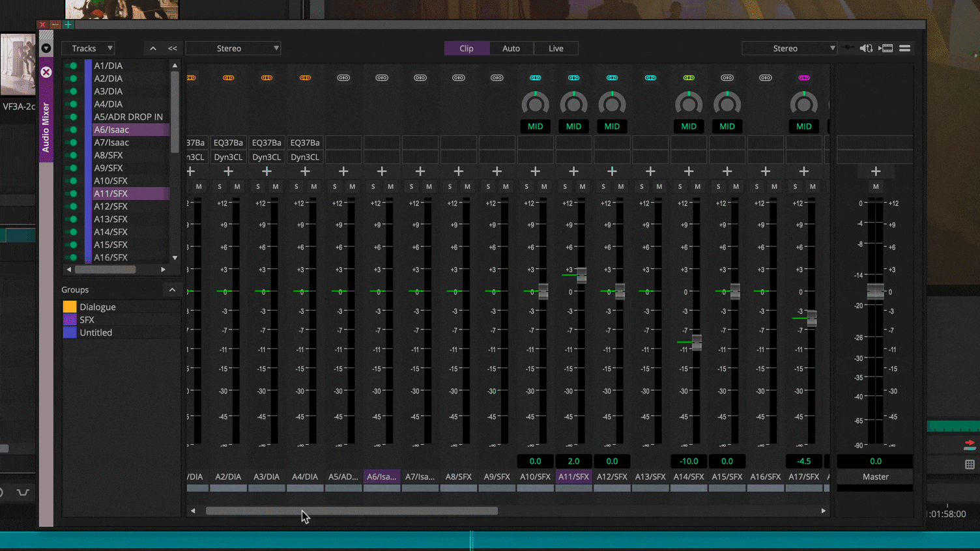Add an insert effect on A16/SFX strip

tap(766, 171)
